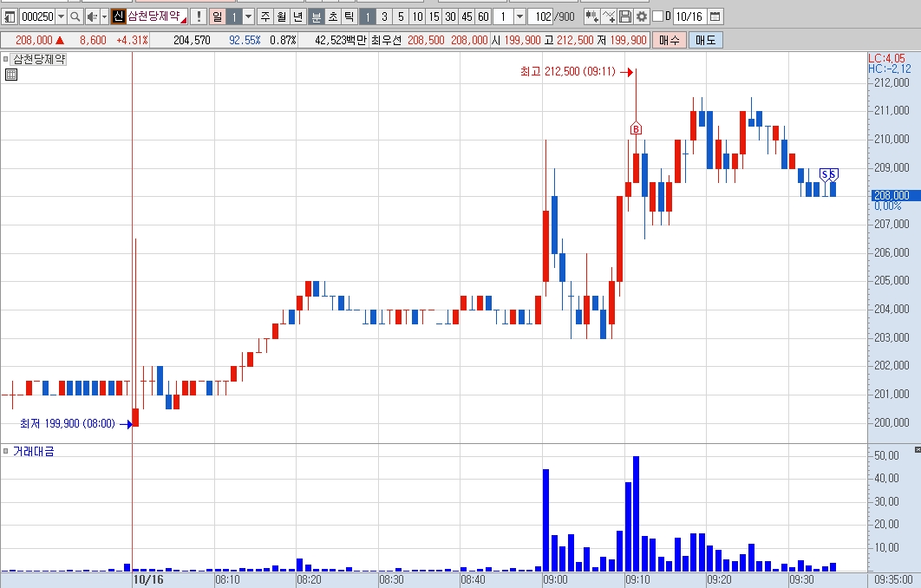Open the data grid icon under 삼천당제약
The image size is (921, 588).
tap(11, 75)
